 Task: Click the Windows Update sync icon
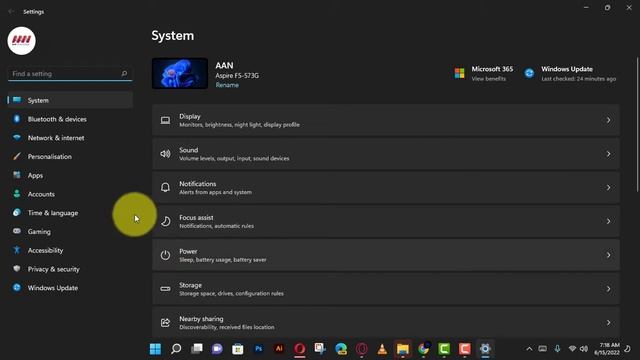(529, 73)
